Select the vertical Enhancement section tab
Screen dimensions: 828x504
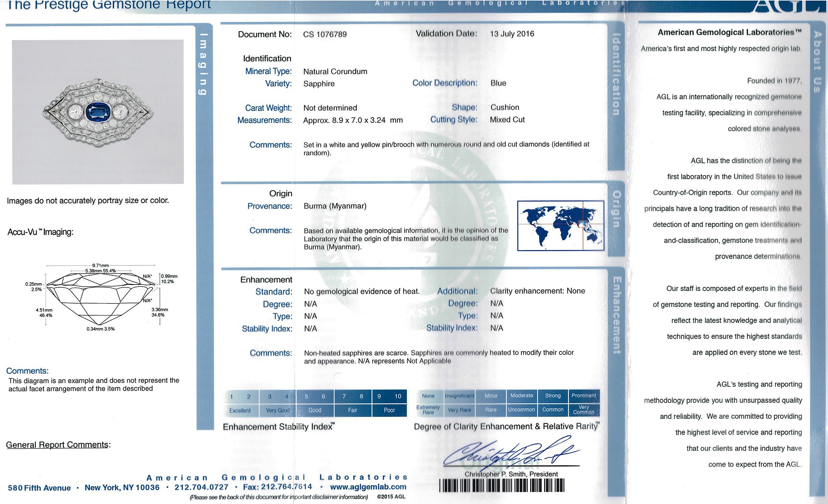point(617,315)
